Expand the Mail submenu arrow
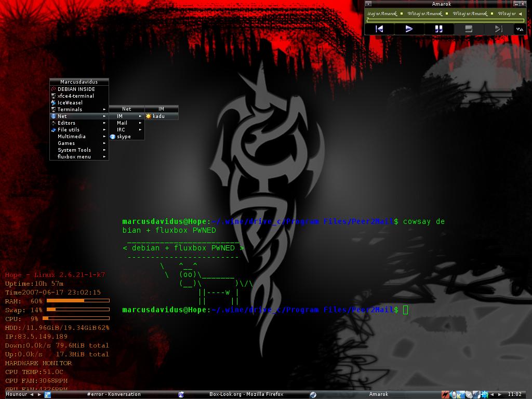This screenshot has width=532, height=399. click(x=140, y=123)
